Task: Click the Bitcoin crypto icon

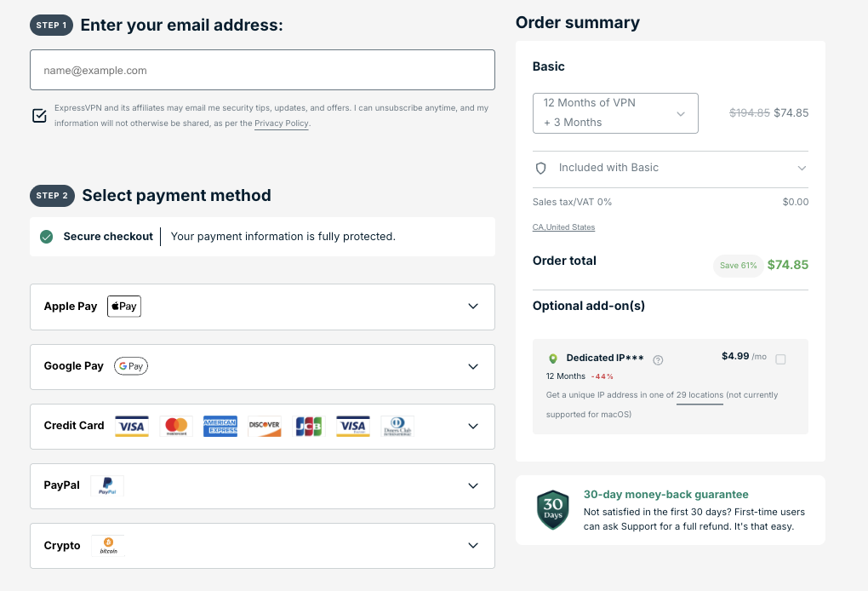Action: click(108, 545)
